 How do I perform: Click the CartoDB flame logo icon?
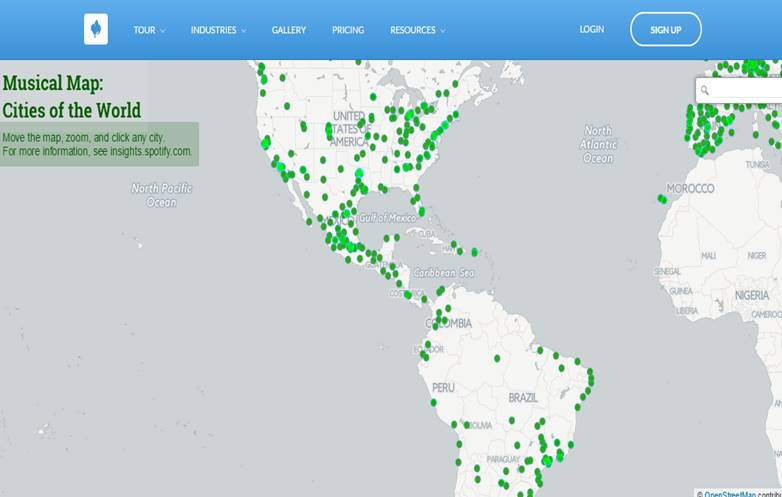tap(96, 29)
